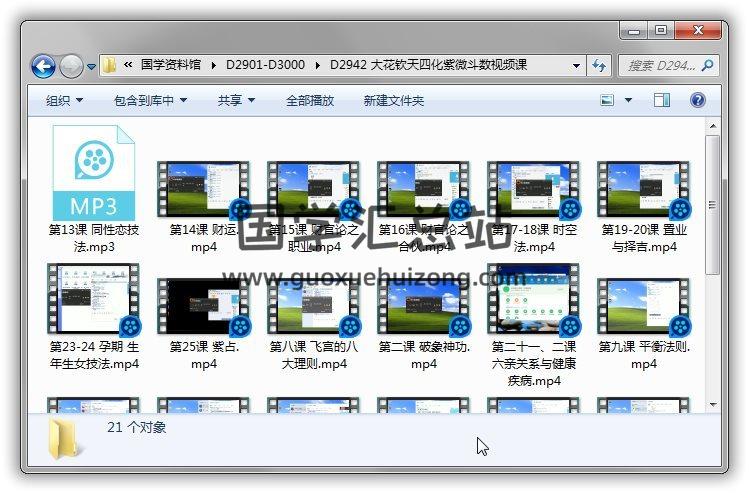Select the 第25课 紫占.mp4 thumbnail
The image size is (749, 494).
[x=204, y=307]
